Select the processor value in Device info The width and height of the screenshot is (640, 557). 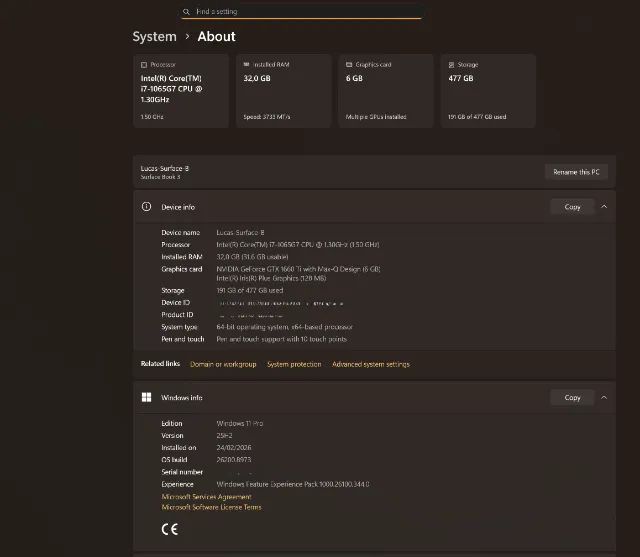point(298,244)
